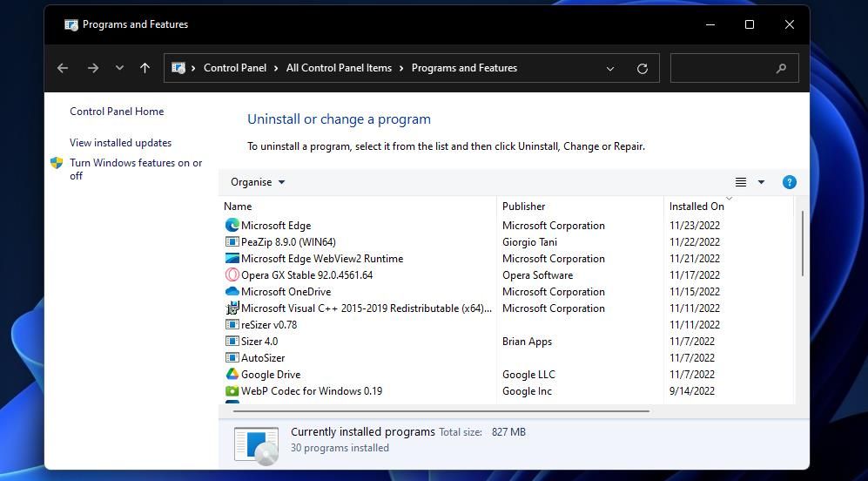Viewport: 868px width, 481px height.
Task: Click the PeaZip 8.9.0 program icon
Action: click(x=232, y=241)
